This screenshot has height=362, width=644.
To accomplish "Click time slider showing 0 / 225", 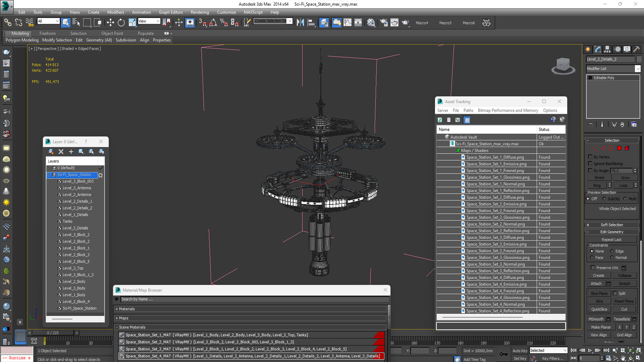I will 53,333.
